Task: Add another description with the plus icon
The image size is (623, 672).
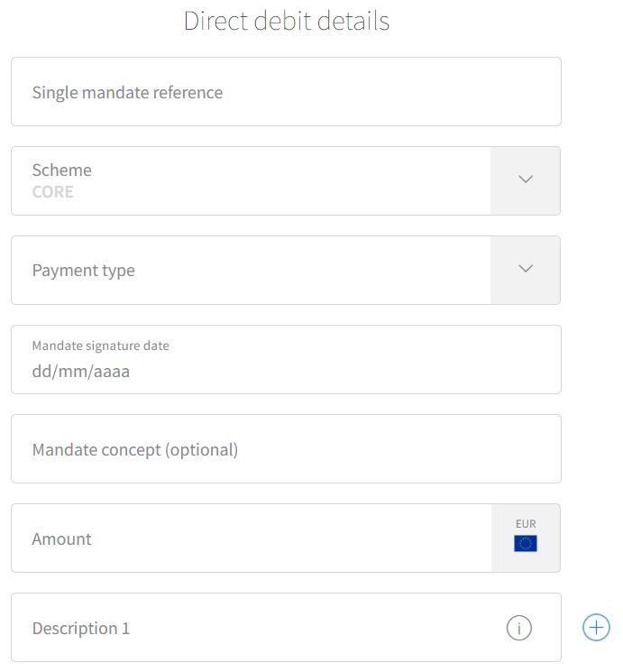Action: [596, 628]
